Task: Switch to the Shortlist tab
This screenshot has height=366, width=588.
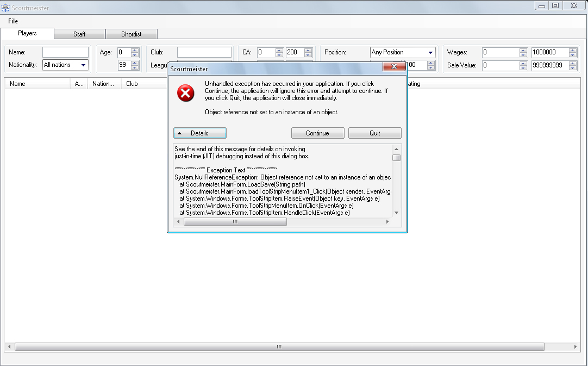Action: coord(132,34)
